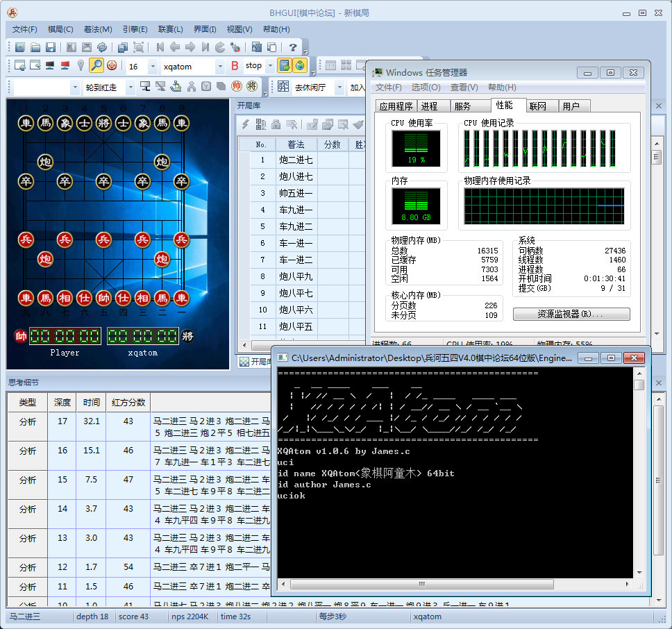Click the 资源监视器(R)... button
Image resolution: width=672 pixels, height=629 pixels.
pyautogui.click(x=571, y=314)
